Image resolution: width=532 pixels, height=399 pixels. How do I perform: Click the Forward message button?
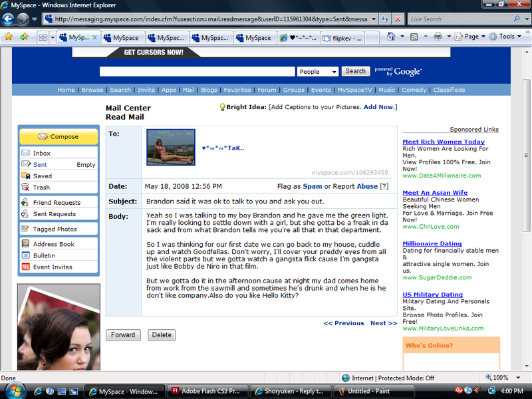tap(123, 335)
